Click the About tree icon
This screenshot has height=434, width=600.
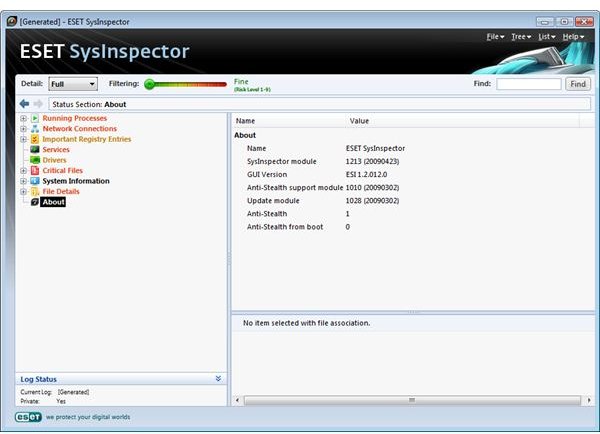[35, 202]
